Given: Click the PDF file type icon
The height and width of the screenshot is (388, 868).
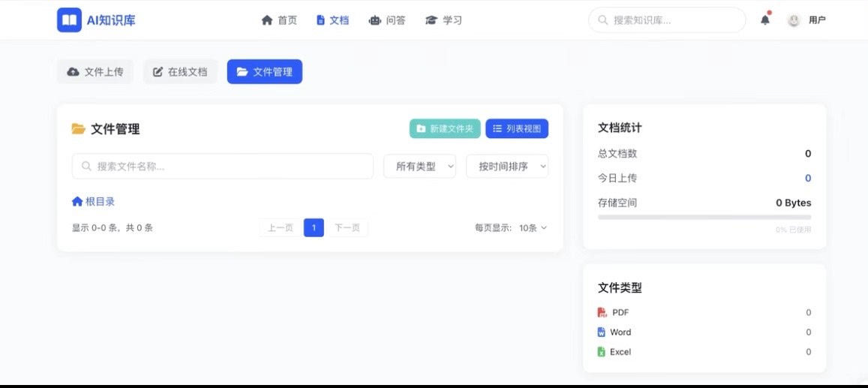Looking at the screenshot, I should (602, 313).
